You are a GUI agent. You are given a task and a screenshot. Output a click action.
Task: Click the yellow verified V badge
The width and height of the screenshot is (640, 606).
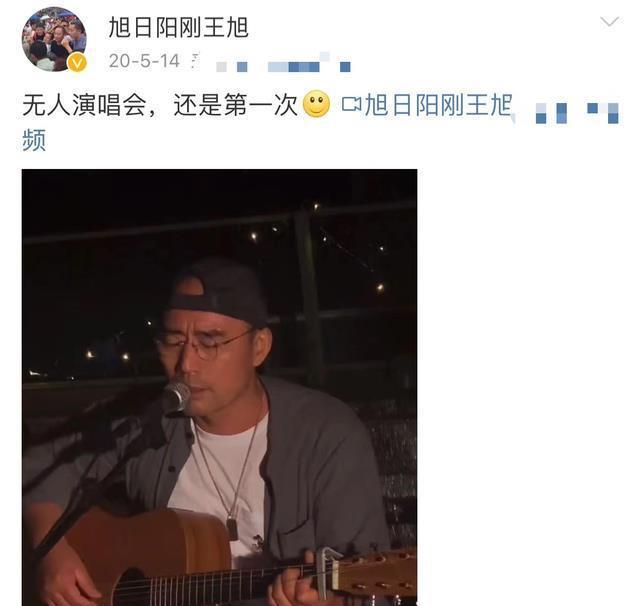point(77,62)
